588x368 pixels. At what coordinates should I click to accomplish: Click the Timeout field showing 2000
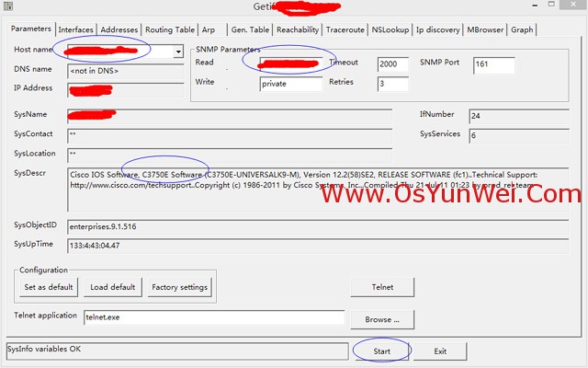point(392,63)
